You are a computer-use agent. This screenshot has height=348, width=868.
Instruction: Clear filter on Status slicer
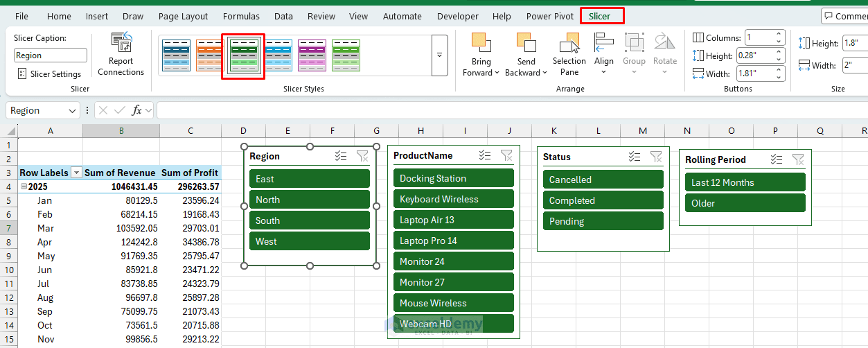click(656, 157)
